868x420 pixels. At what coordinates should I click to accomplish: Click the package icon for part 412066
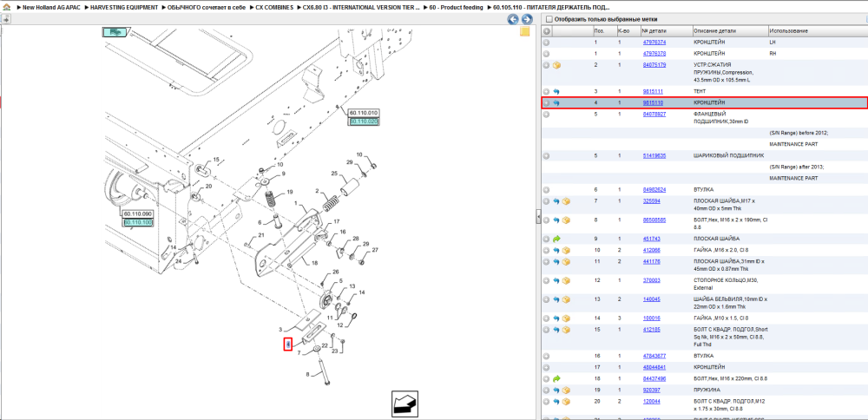click(x=566, y=250)
